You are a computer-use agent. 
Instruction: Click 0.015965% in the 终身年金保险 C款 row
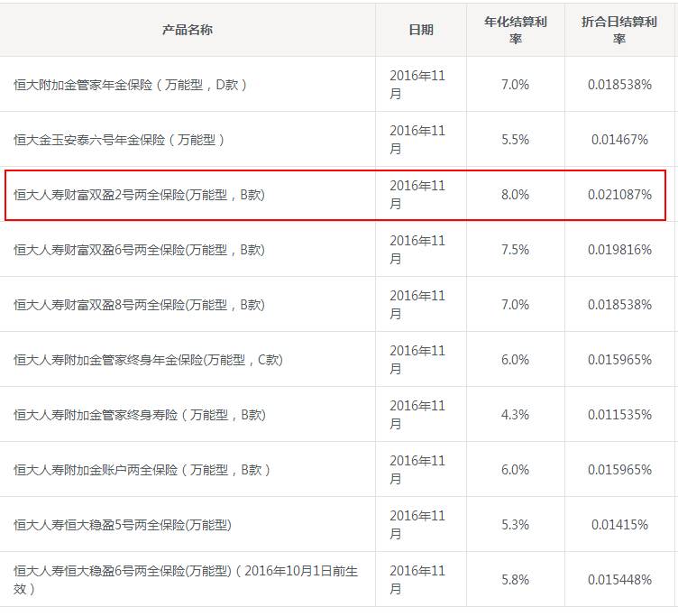[x=619, y=360]
